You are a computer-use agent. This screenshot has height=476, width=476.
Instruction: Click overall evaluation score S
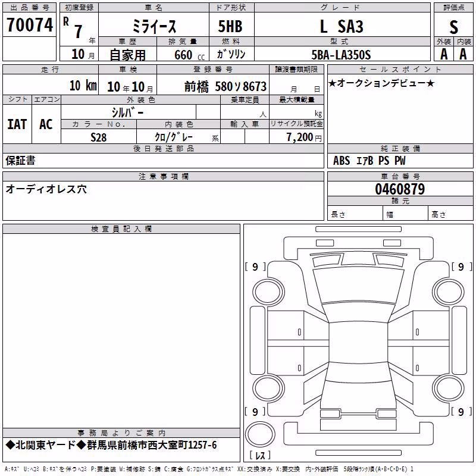tap(453, 27)
